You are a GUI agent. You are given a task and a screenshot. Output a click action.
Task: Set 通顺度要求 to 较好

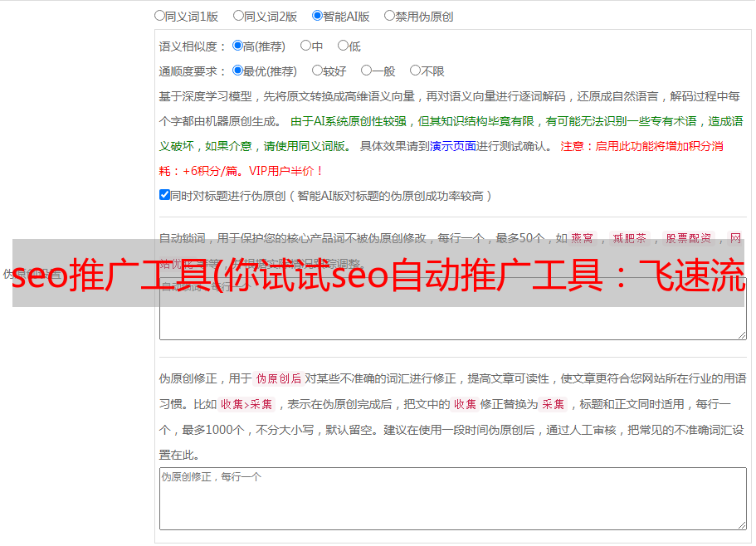pos(317,71)
